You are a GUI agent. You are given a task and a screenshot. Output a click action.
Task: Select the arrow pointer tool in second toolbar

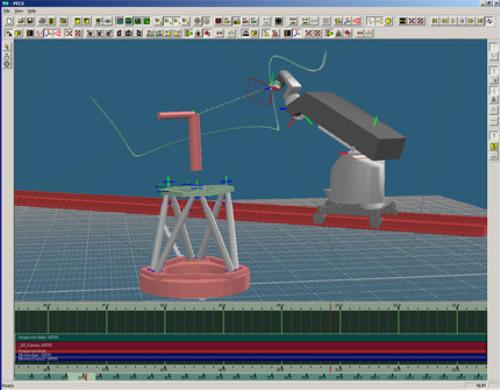coord(9,33)
